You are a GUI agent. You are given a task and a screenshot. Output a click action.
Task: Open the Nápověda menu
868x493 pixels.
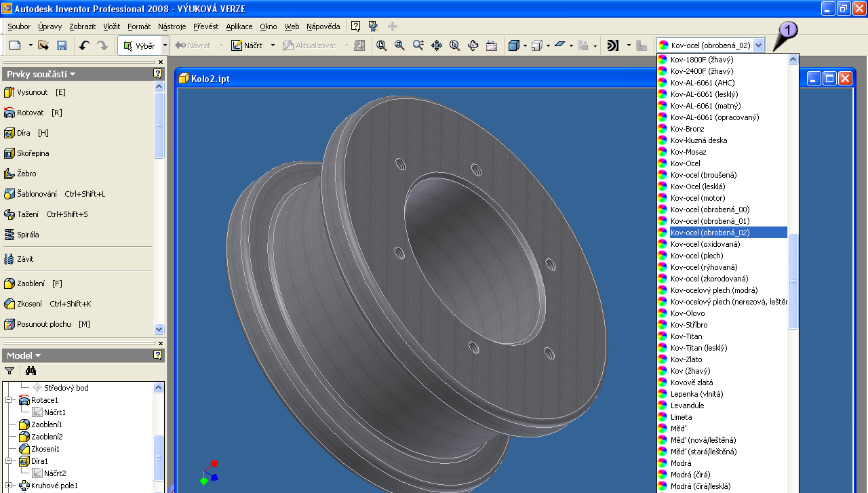coord(323,26)
